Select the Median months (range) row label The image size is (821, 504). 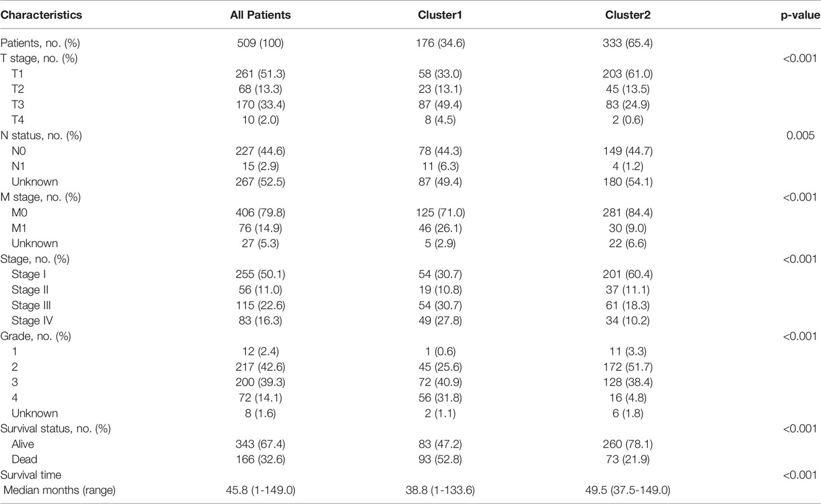tap(60, 491)
